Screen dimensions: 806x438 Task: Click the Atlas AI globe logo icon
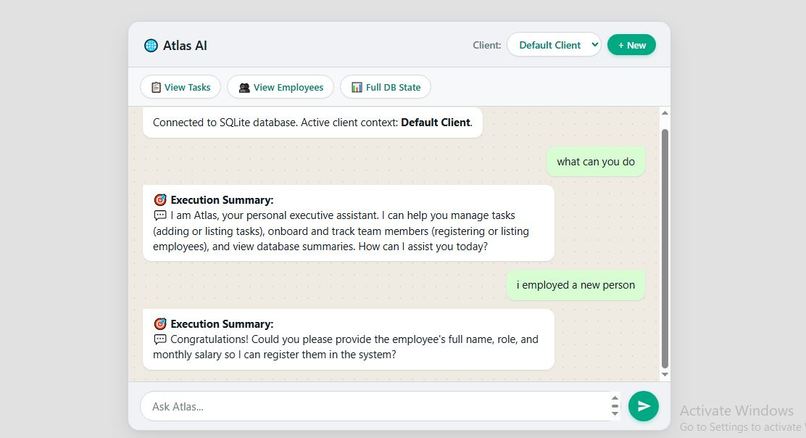coord(151,45)
